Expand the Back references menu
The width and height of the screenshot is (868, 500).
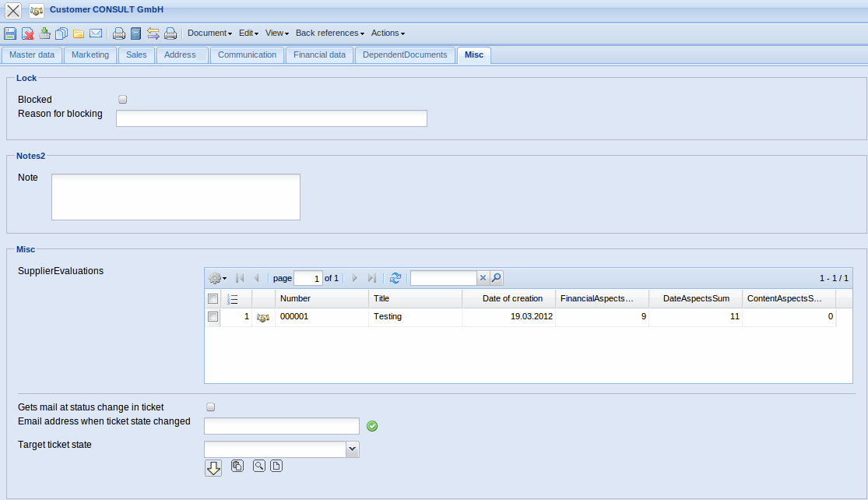pos(330,33)
